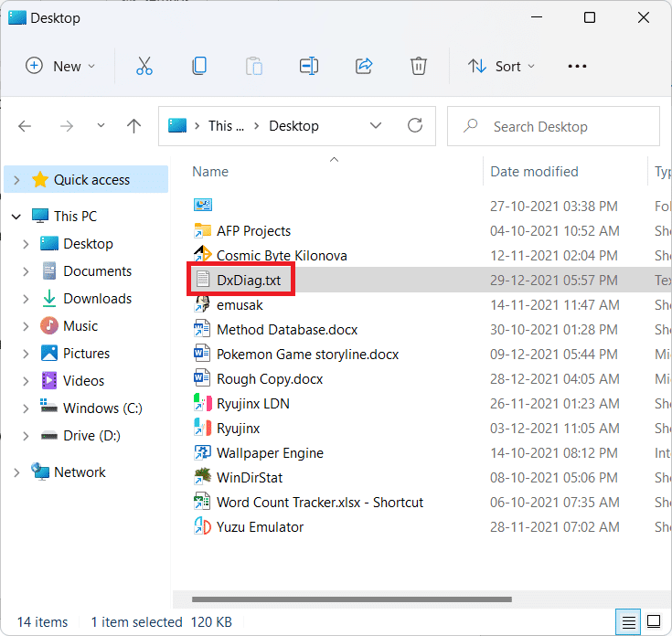
Task: Click the Yuzu Emulator shortcut icon
Action: click(x=203, y=526)
